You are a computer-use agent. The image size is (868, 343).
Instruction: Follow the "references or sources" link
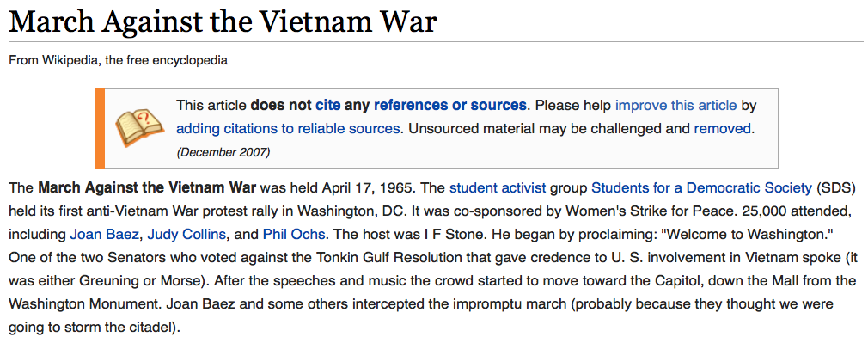click(450, 105)
